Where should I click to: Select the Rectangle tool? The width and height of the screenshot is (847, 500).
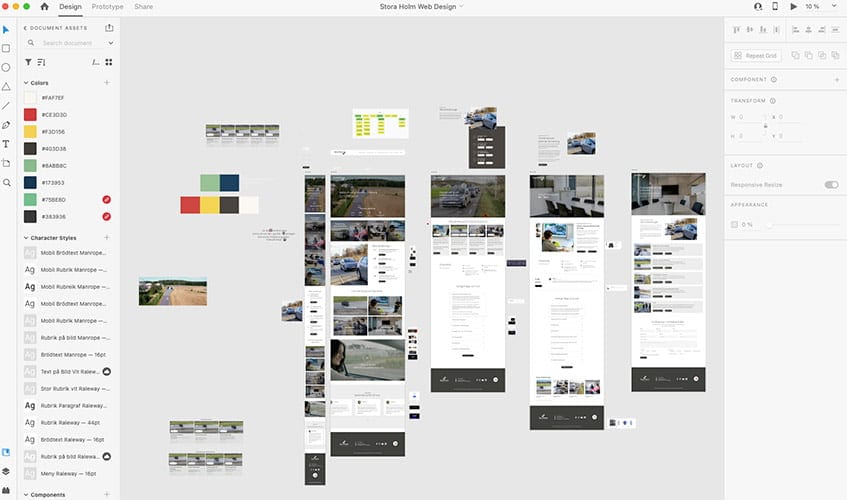6,49
